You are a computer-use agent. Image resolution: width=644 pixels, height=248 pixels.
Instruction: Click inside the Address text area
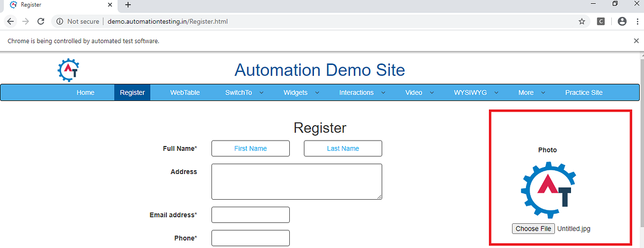[x=297, y=181]
